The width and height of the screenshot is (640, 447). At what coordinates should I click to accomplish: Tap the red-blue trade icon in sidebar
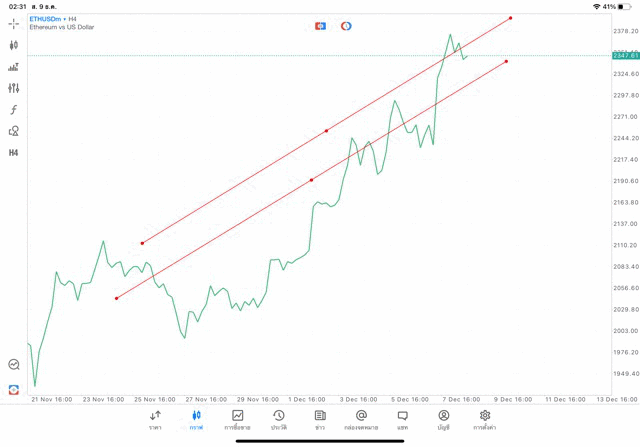tap(14, 389)
